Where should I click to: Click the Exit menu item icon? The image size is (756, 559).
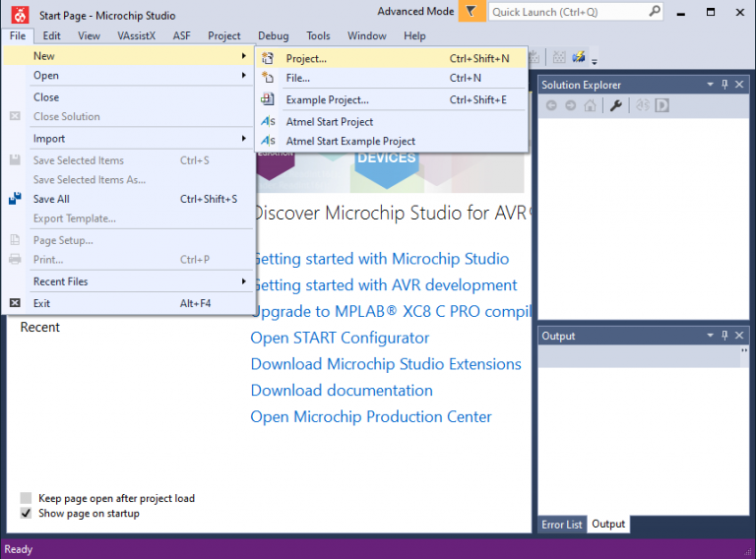pos(15,303)
